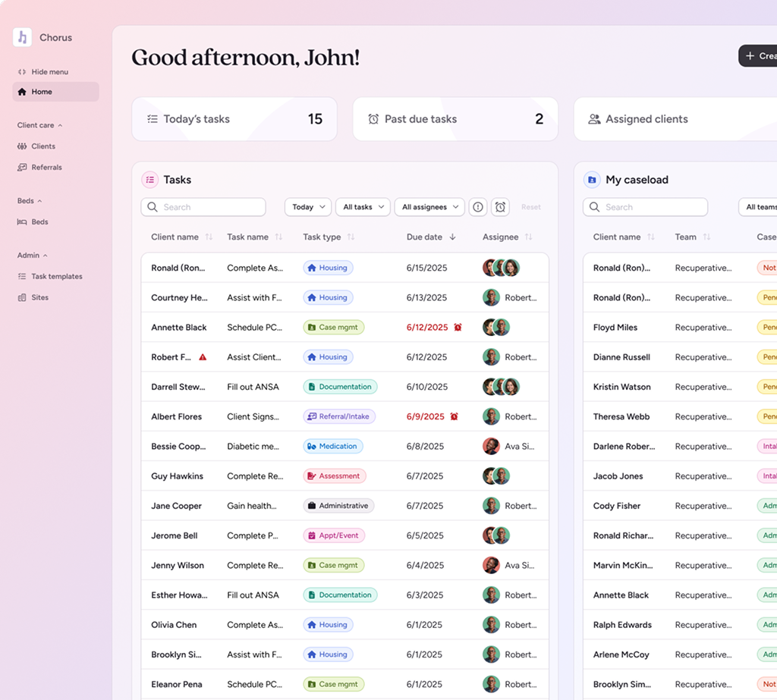This screenshot has width=777, height=700.
Task: Open Theresa Webb caseload row
Action: [x=680, y=416]
